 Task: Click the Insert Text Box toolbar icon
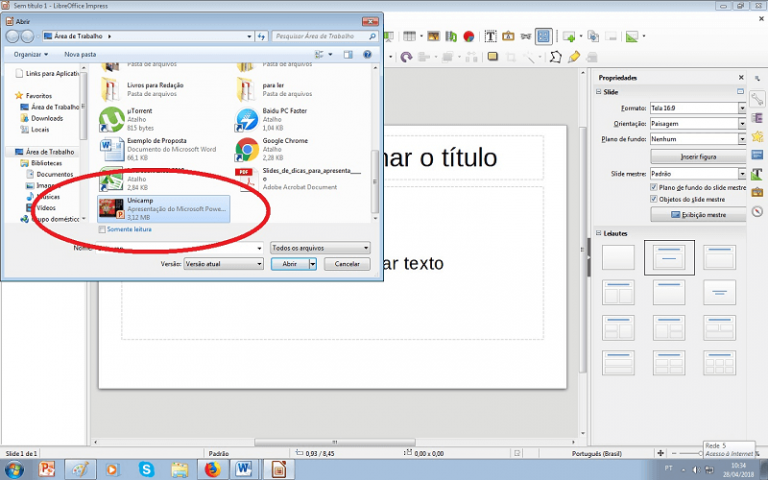(x=491, y=37)
